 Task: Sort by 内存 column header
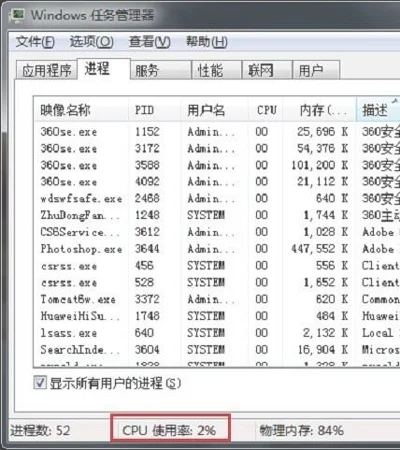pos(319,110)
